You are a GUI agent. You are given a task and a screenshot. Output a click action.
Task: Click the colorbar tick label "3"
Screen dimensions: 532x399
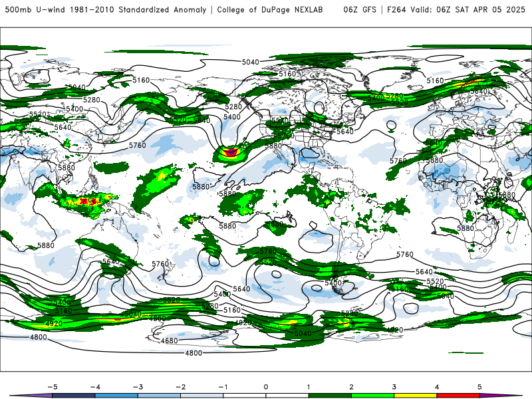pyautogui.click(x=394, y=387)
